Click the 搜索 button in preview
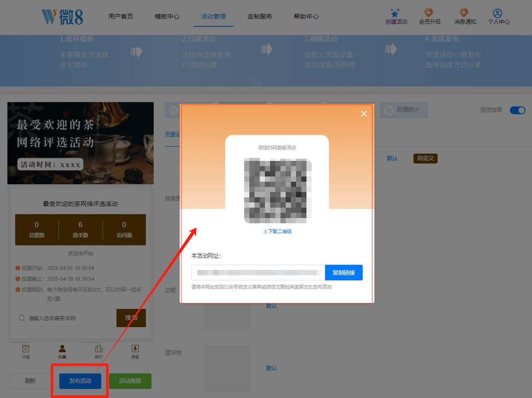This screenshot has height=398, width=532. click(131, 318)
